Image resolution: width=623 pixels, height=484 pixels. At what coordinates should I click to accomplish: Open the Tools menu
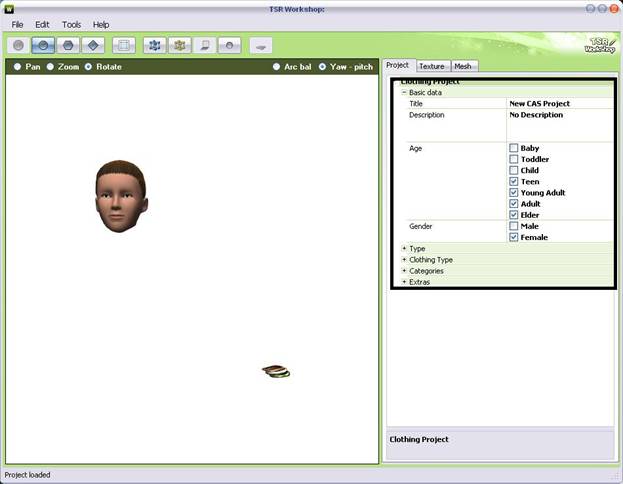click(x=71, y=24)
